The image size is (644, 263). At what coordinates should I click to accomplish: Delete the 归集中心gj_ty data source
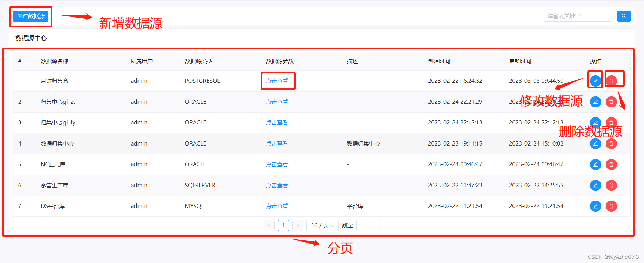(611, 122)
